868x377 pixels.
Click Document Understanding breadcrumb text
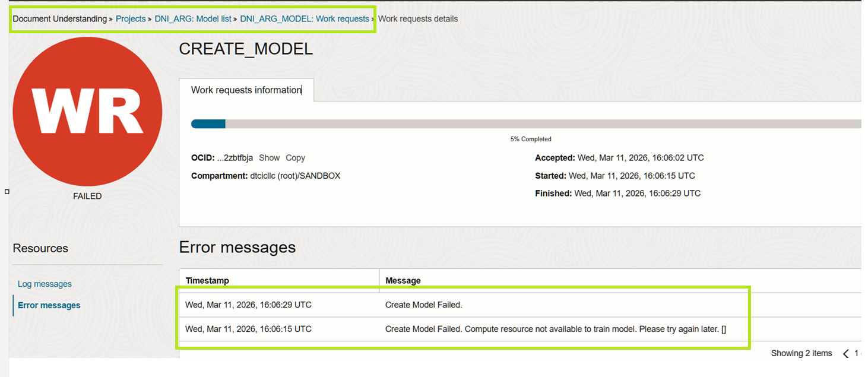click(60, 19)
